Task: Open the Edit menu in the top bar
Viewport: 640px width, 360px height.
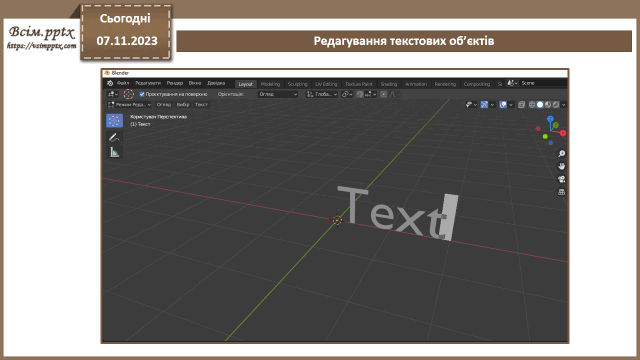Action: [148, 83]
